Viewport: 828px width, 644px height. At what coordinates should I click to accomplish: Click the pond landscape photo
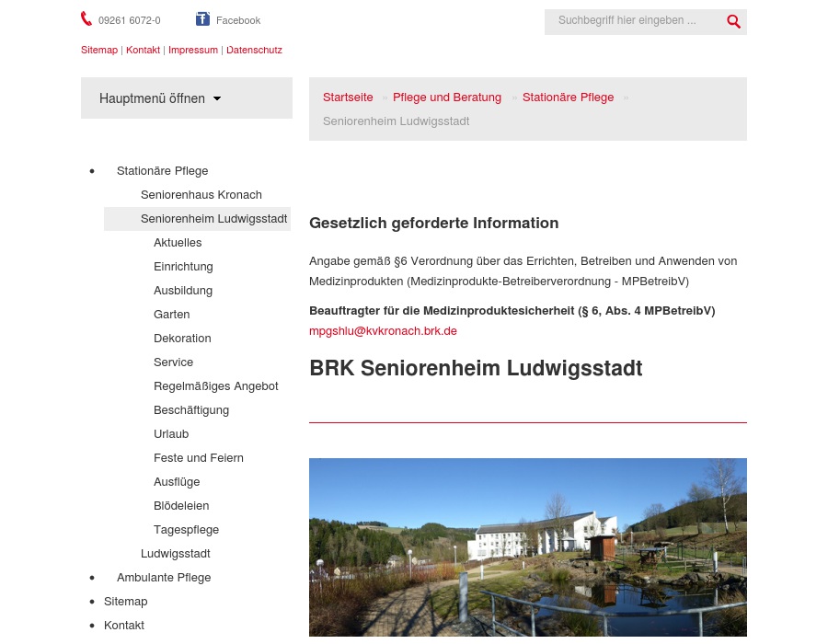click(x=528, y=547)
